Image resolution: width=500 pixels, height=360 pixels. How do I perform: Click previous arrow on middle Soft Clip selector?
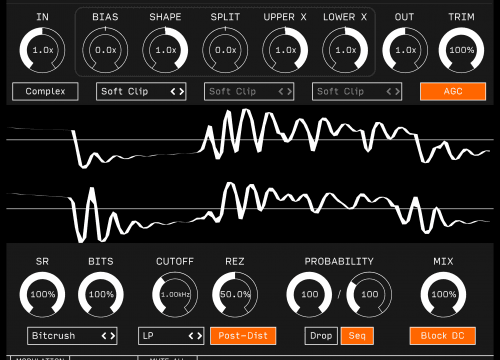click(281, 91)
